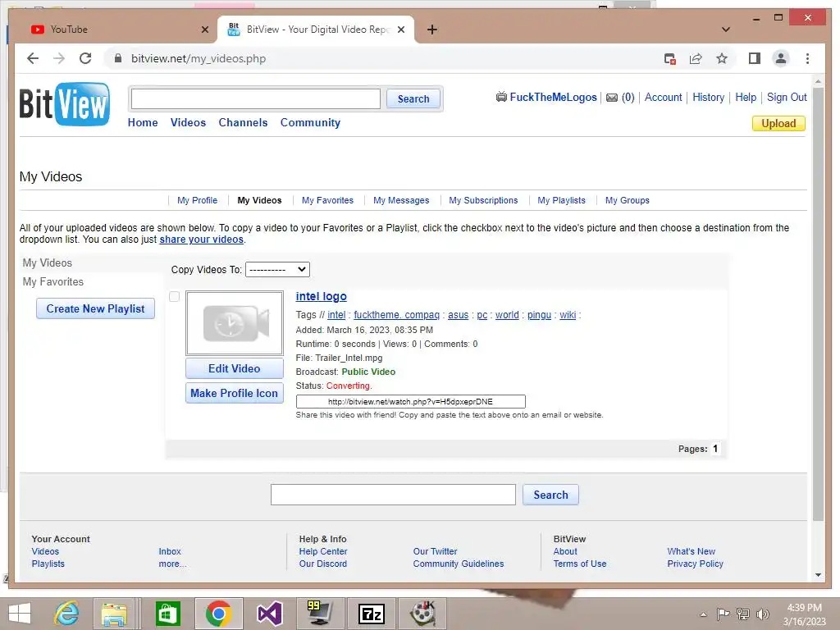Image resolution: width=840 pixels, height=630 pixels.
Task: Open the Chrome profile avatar
Action: [781, 58]
